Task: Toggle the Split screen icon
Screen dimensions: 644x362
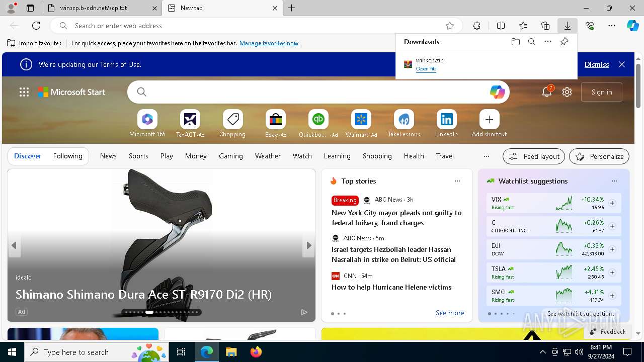Action: (x=501, y=26)
